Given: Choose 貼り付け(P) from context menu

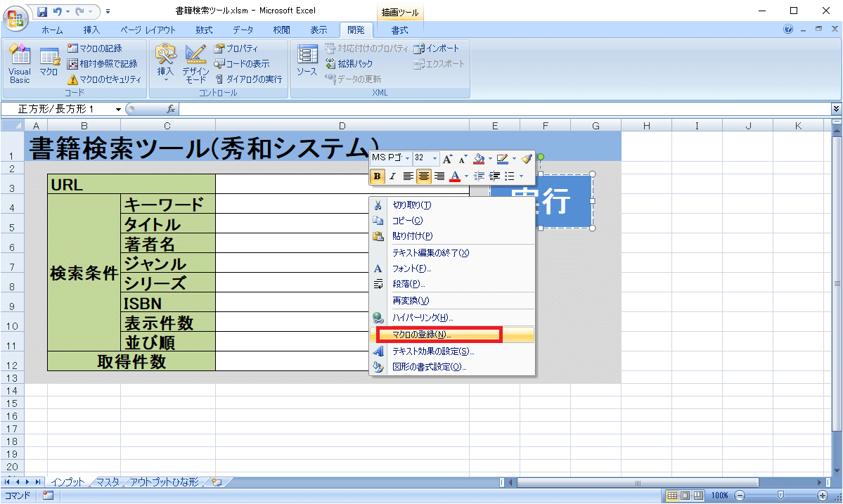Looking at the screenshot, I should [x=451, y=236].
